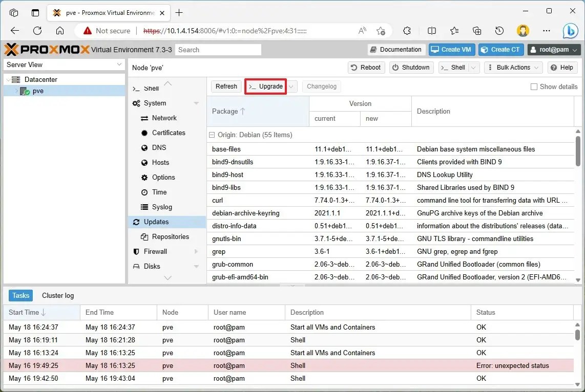Open the Help button
This screenshot has height=392, width=585.
pyautogui.click(x=562, y=68)
